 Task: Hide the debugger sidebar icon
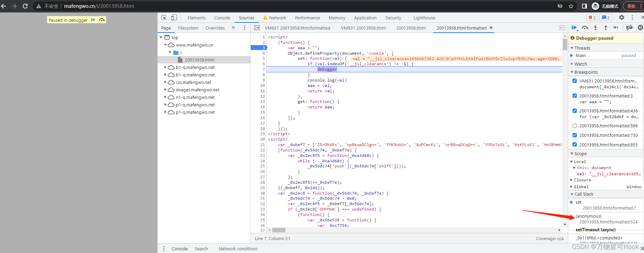coord(562,28)
